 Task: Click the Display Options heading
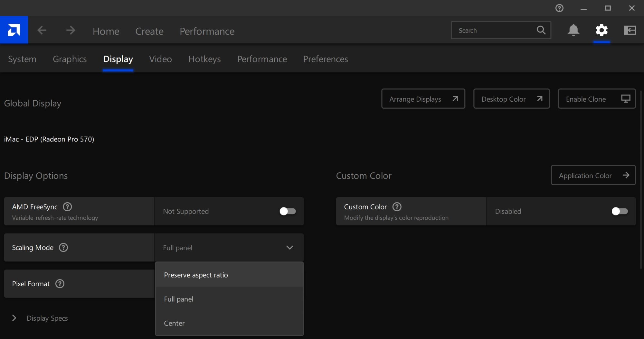coord(36,176)
